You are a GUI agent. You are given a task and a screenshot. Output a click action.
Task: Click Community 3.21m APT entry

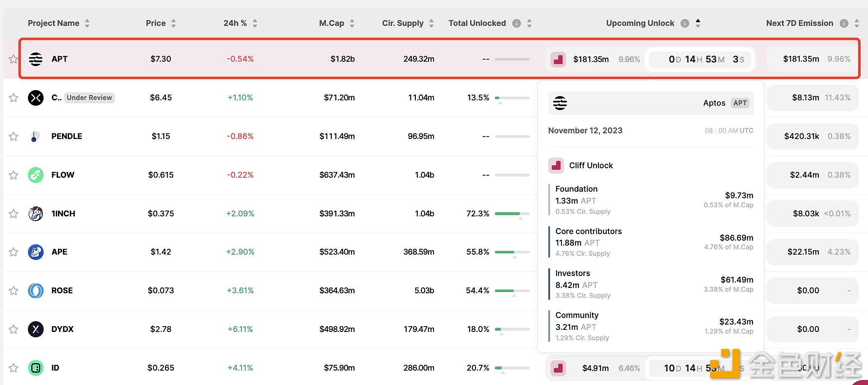click(x=651, y=327)
